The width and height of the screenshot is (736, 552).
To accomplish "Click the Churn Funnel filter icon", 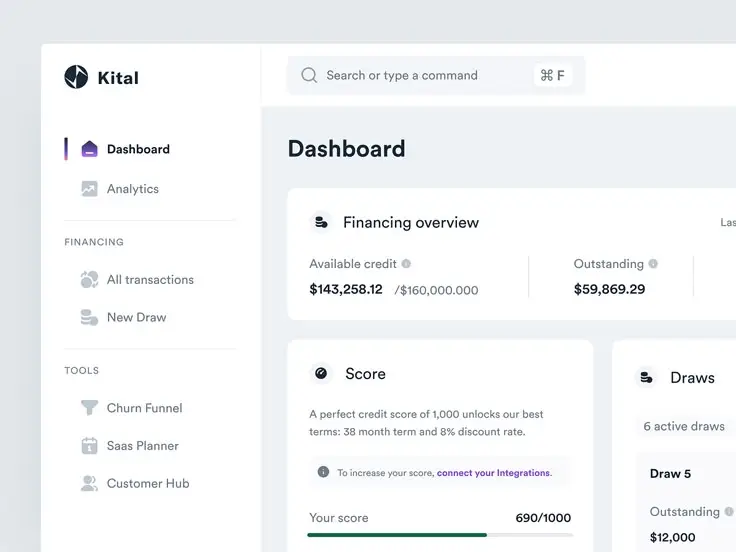I will tap(89, 407).
